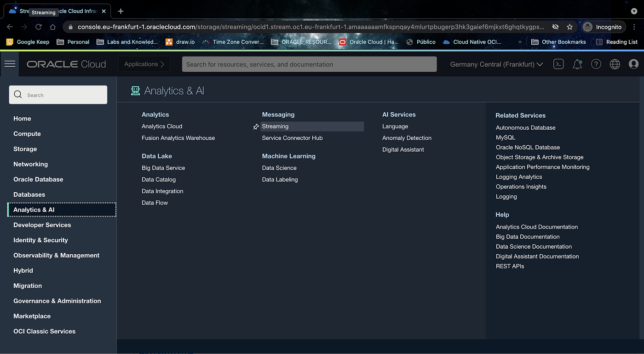Open Analytics Cloud link

pyautogui.click(x=162, y=126)
